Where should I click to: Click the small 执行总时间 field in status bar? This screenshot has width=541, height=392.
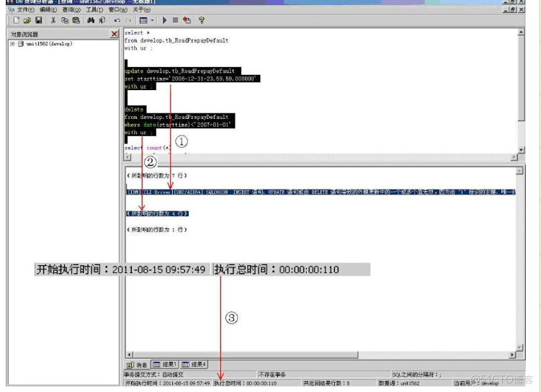[x=256, y=383]
